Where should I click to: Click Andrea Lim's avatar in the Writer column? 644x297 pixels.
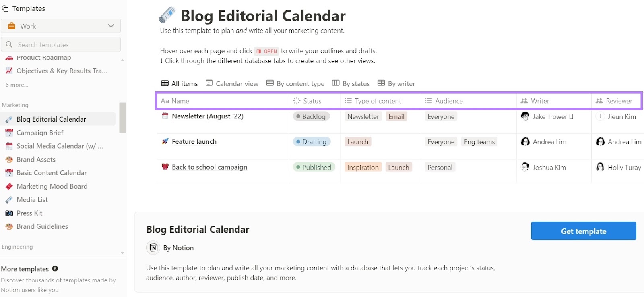525,142
